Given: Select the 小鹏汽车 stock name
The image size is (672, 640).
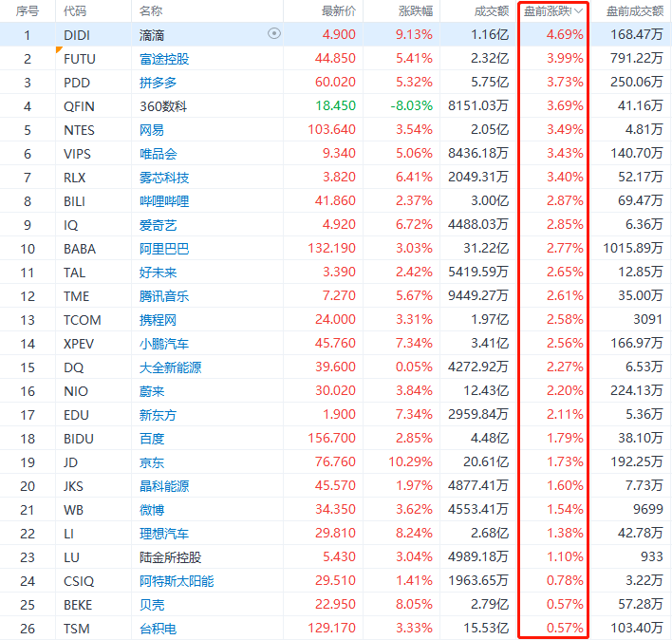Looking at the screenshot, I should [x=163, y=343].
